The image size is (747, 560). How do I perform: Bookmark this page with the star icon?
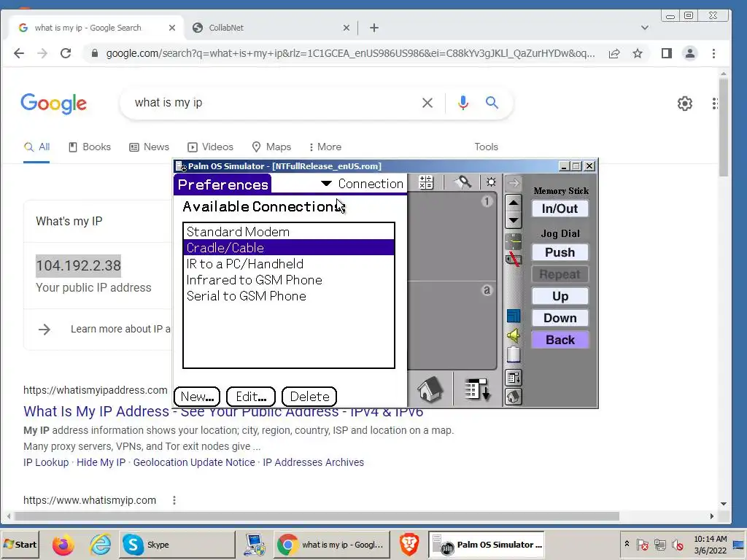point(638,53)
